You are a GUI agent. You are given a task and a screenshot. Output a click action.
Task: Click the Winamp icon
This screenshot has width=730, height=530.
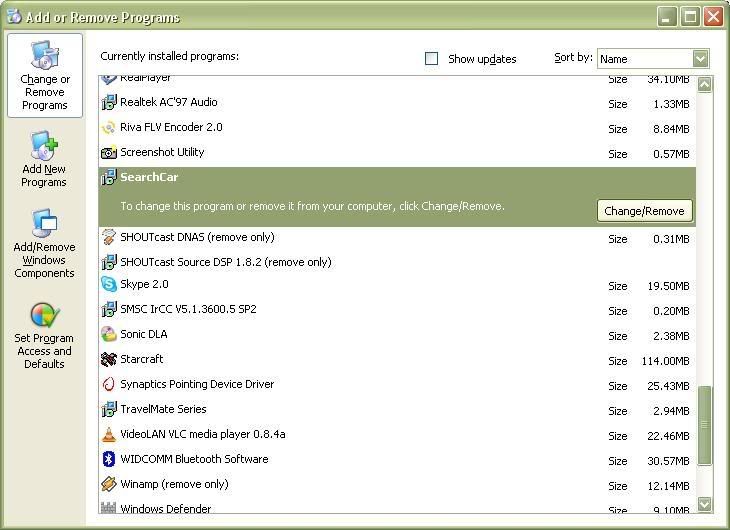(108, 484)
